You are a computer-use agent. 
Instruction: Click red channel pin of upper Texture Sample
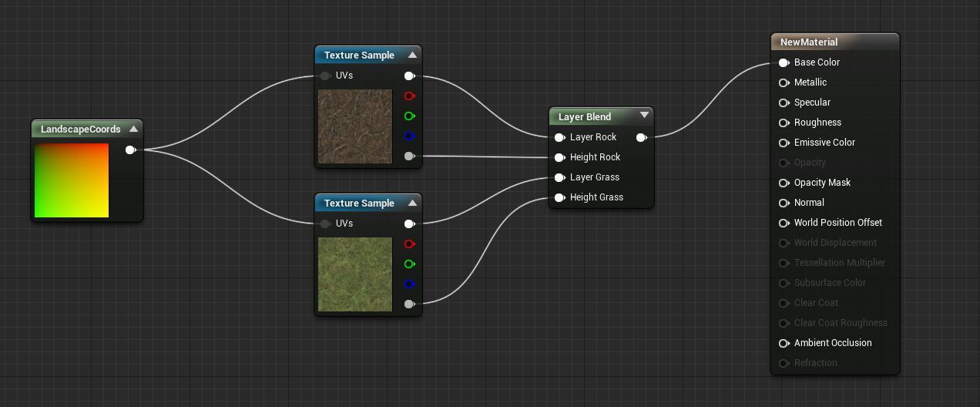tap(410, 96)
